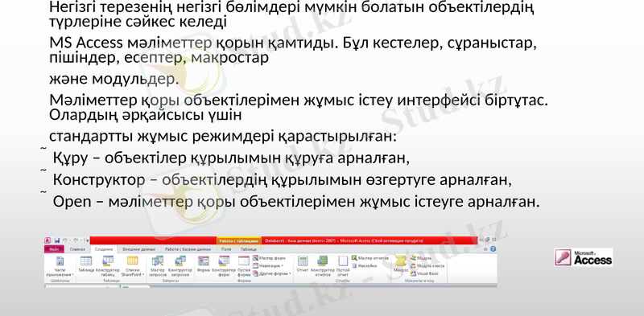Expand Другие формы dropdown
Screen dimensions: 644x316
pos(272,273)
